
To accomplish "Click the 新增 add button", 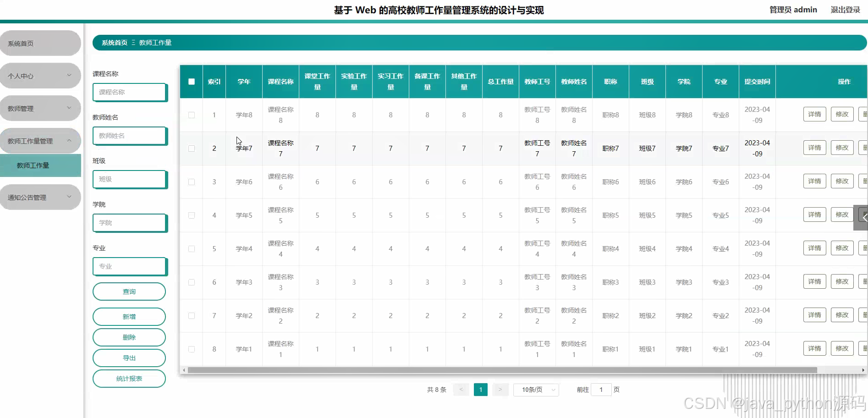I will click(129, 317).
